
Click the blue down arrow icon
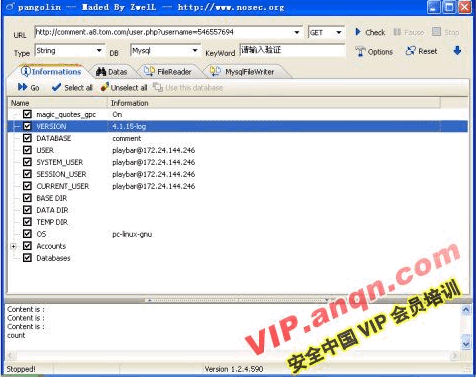(x=457, y=51)
